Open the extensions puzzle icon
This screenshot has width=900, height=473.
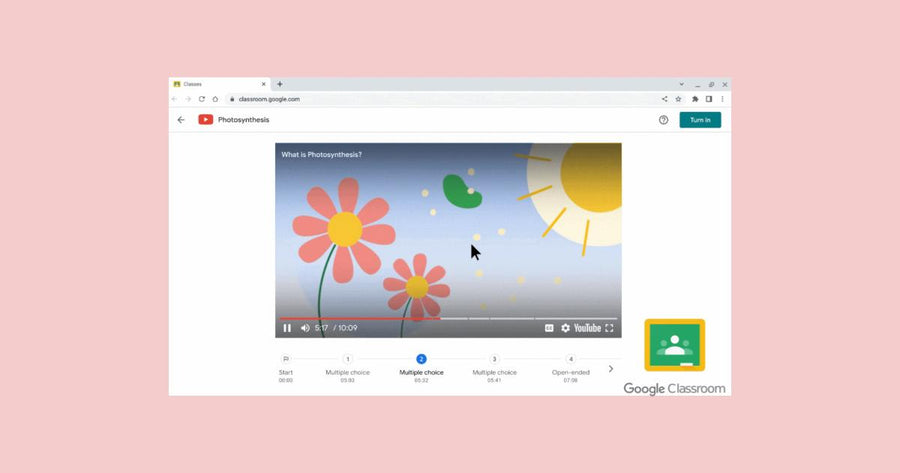tap(695, 99)
